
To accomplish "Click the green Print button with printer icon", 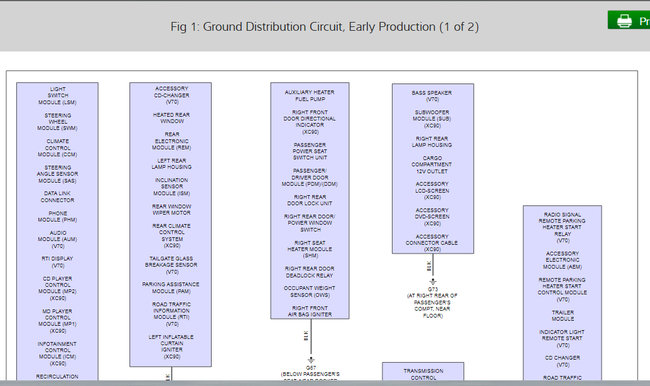I will (629, 20).
